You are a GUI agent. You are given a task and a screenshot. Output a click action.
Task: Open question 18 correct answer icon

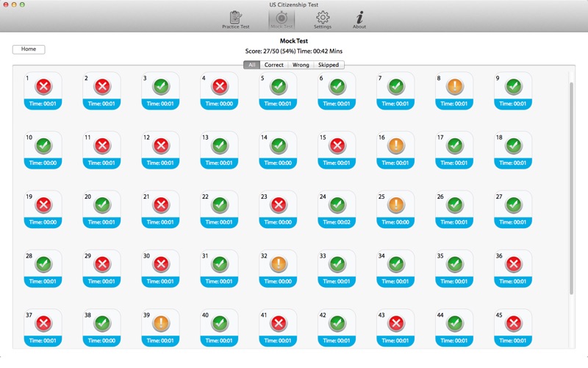[x=514, y=146]
